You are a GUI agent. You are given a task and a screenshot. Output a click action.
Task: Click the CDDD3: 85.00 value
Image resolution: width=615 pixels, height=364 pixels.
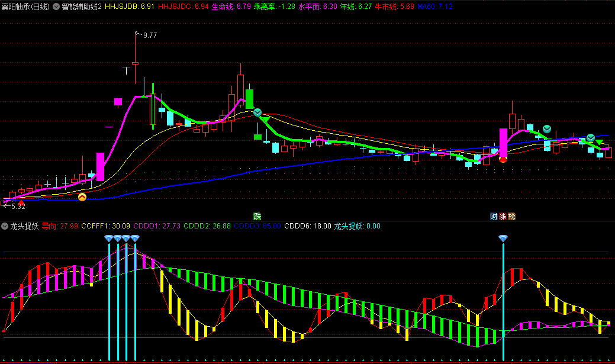257,226
